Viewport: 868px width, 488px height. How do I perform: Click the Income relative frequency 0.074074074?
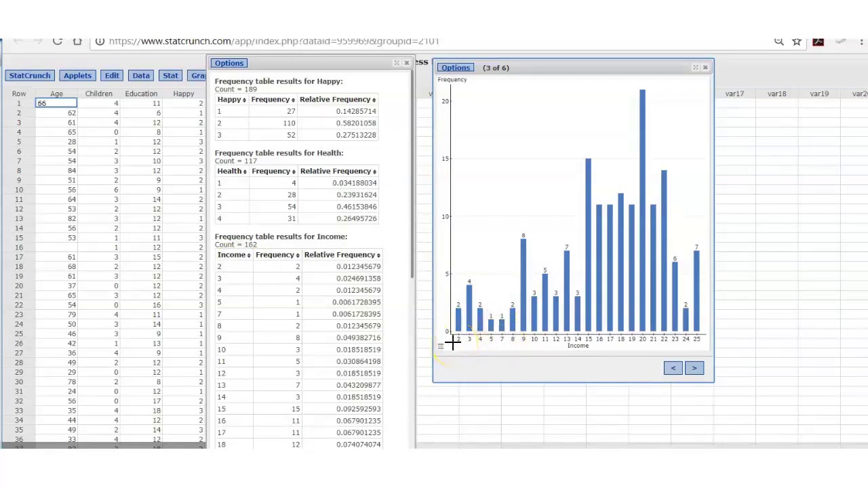pyautogui.click(x=358, y=445)
